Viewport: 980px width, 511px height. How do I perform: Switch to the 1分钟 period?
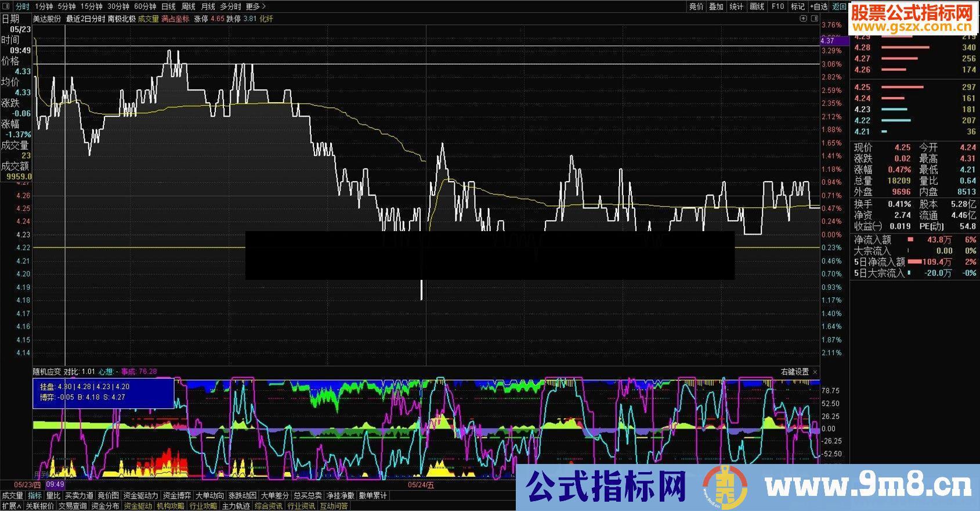click(44, 6)
